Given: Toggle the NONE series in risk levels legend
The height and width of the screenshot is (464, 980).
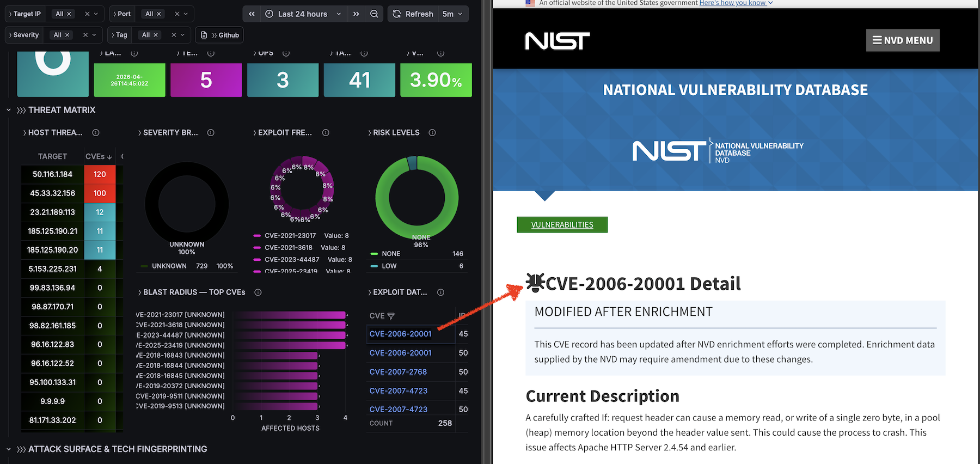Looking at the screenshot, I should pos(390,254).
